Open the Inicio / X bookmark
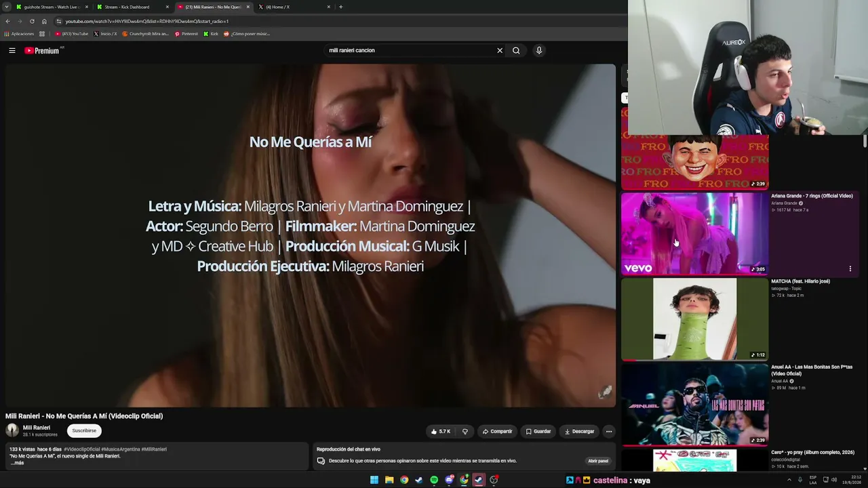 click(105, 34)
